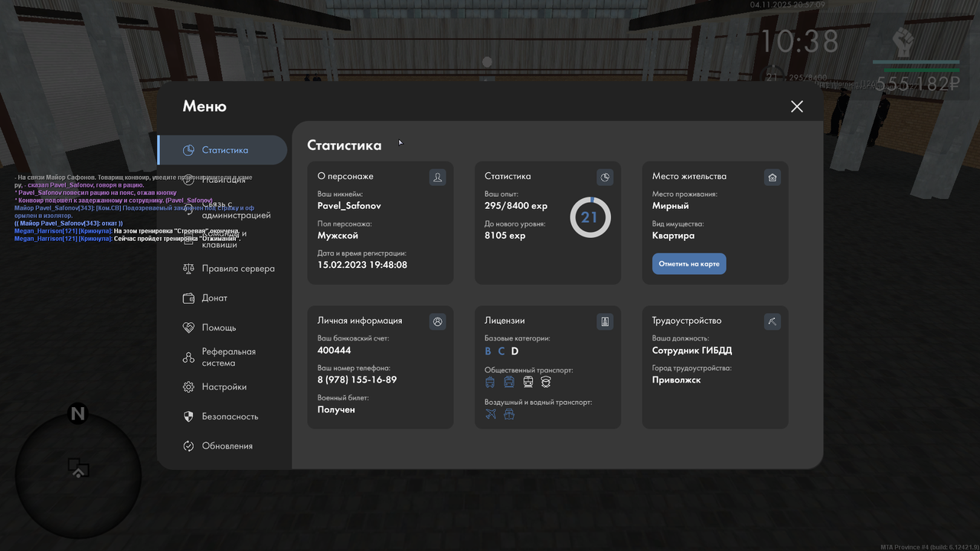Click the residence value Мирный
Image resolution: width=980 pixels, height=551 pixels.
pyautogui.click(x=671, y=206)
